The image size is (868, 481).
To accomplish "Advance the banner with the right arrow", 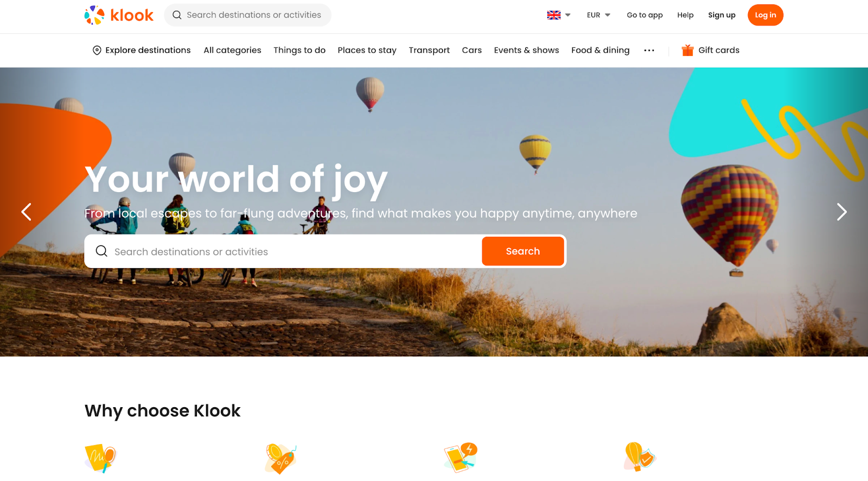I will [841, 212].
